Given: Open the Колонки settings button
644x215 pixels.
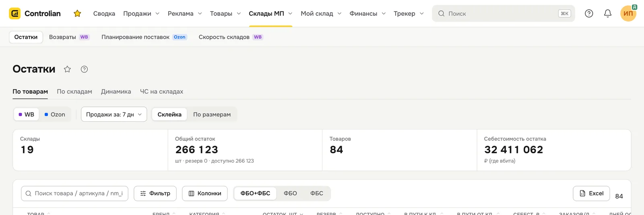Looking at the screenshot, I should (x=204, y=194).
